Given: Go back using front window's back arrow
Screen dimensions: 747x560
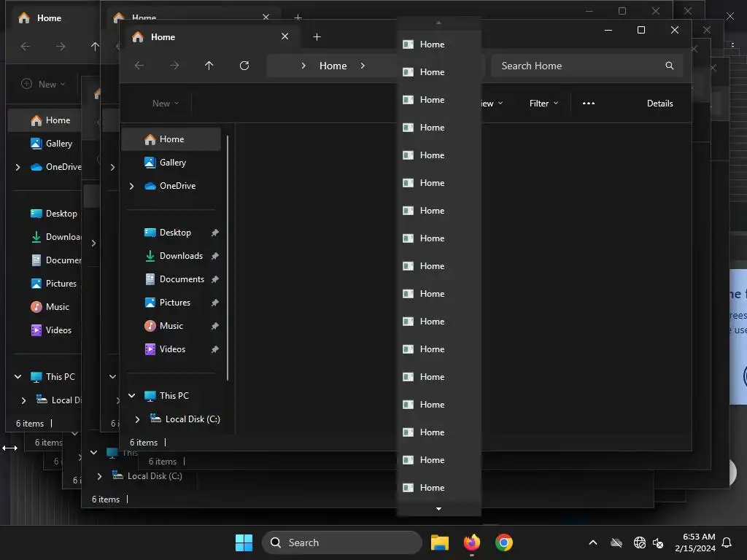Looking at the screenshot, I should [x=139, y=66].
